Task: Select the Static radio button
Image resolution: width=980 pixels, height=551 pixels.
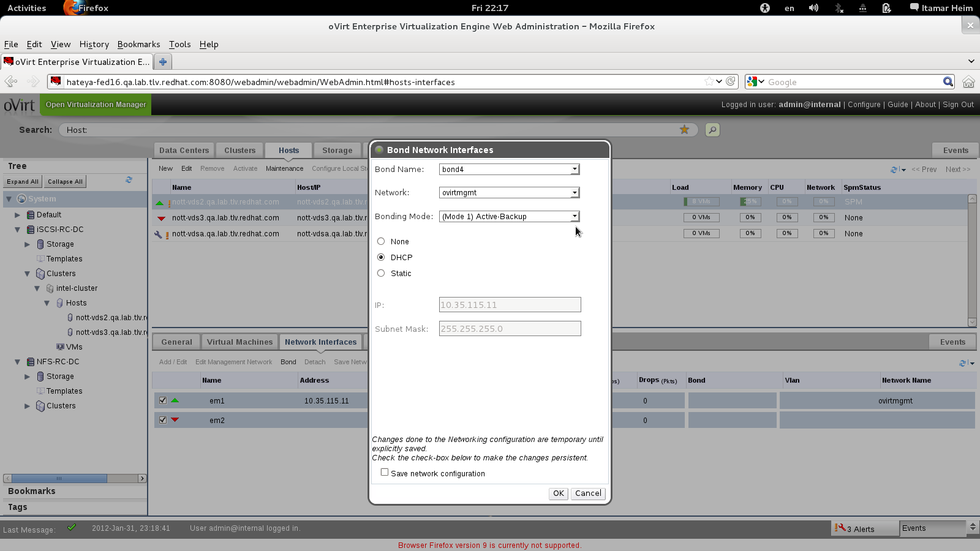Action: click(x=381, y=273)
